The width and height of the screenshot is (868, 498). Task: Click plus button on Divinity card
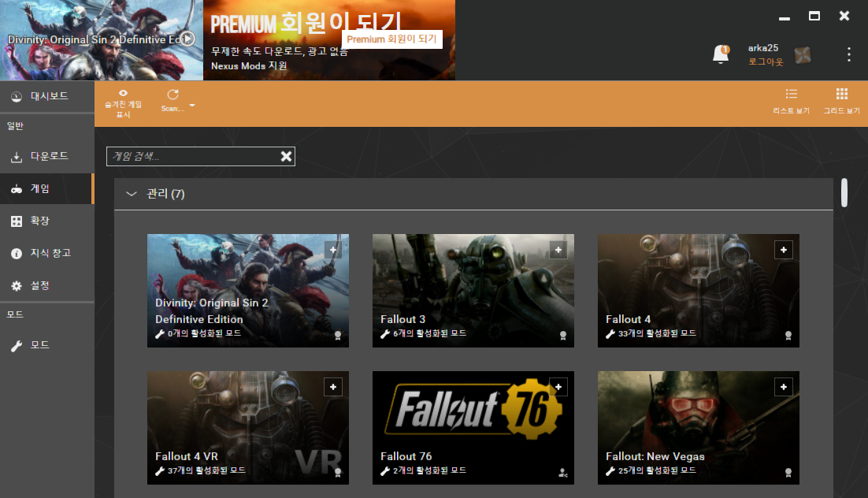coord(333,250)
